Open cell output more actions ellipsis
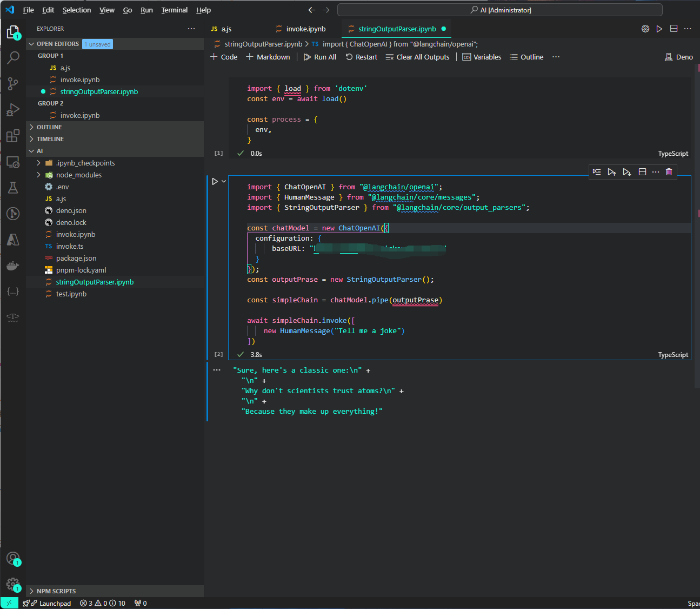 (x=217, y=370)
